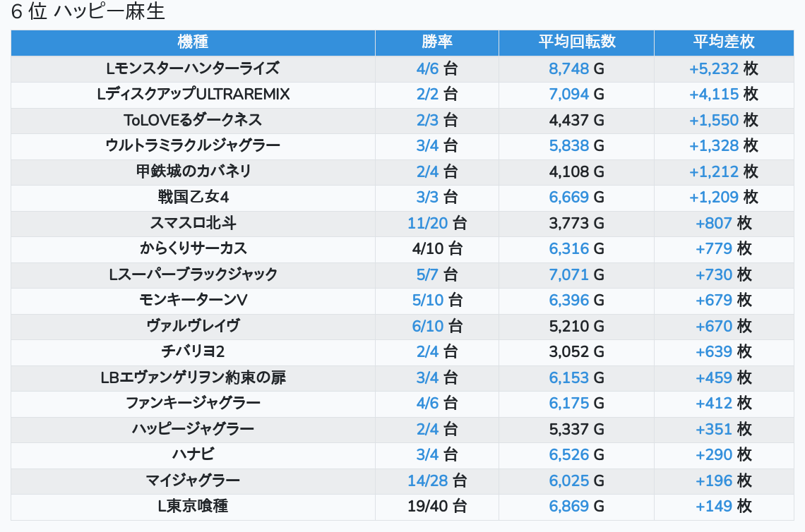Click win rate 19/40 台 for L東京喰種
The height and width of the screenshot is (532, 805).
coord(437,507)
